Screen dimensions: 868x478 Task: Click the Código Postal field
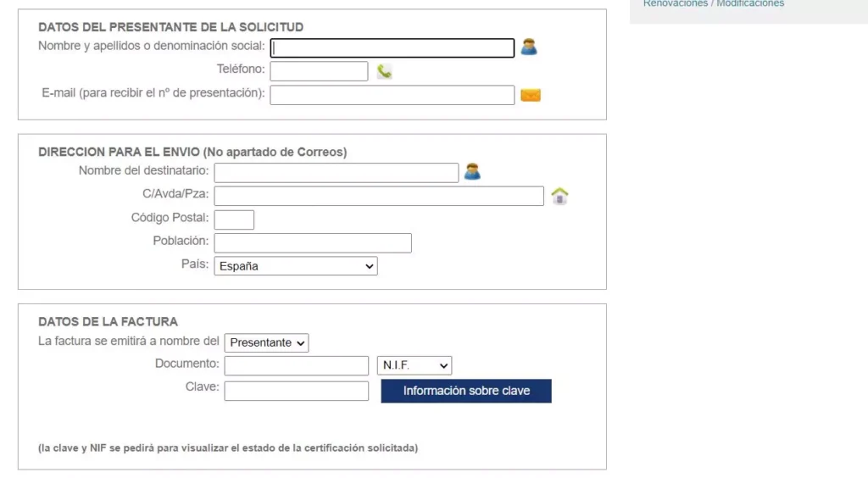[234, 220]
